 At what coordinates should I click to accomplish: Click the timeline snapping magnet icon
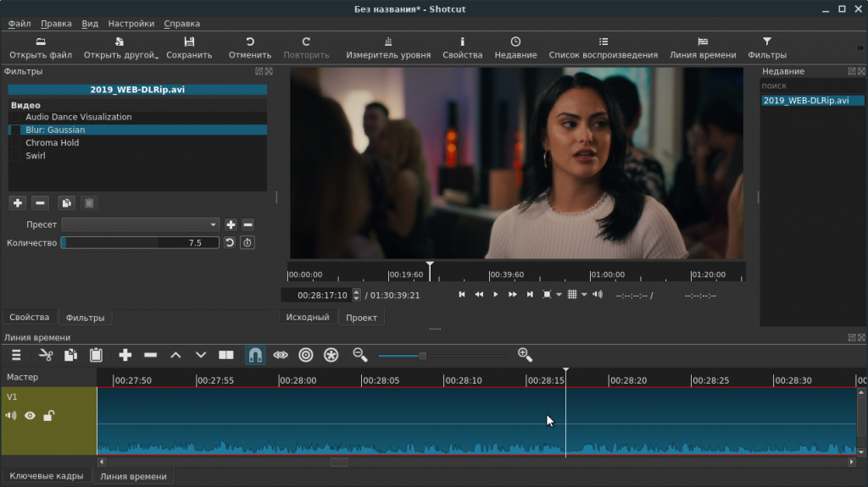[x=254, y=355]
